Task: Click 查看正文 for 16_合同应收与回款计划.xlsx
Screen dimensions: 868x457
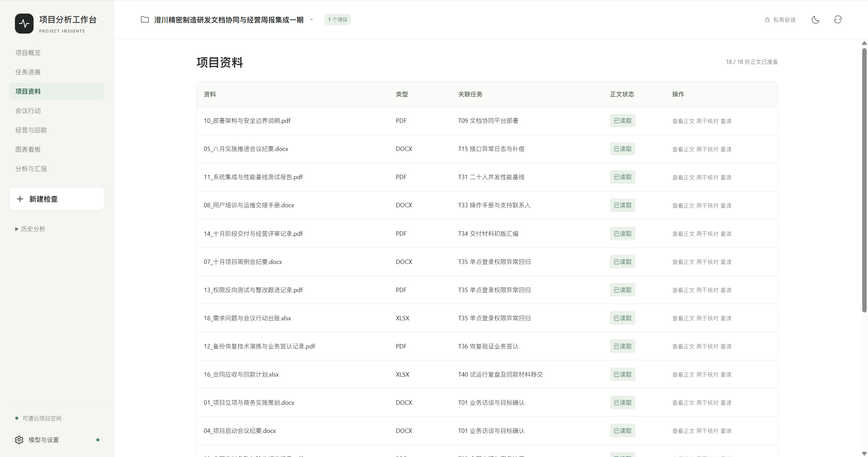Action: coord(683,375)
